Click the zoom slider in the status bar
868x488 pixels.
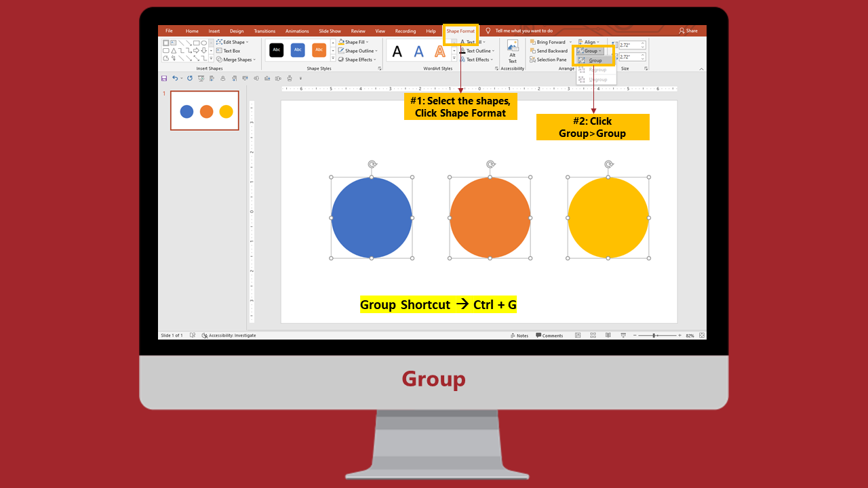(657, 335)
